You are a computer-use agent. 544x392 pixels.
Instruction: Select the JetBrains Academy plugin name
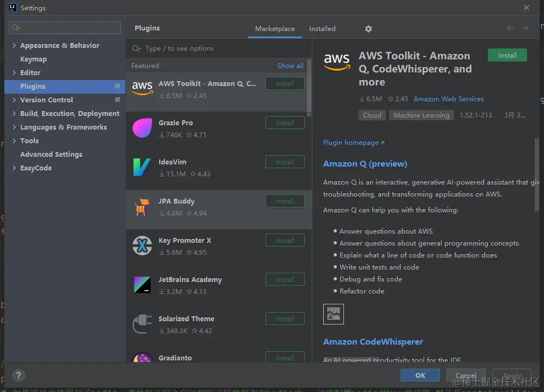[x=190, y=279]
